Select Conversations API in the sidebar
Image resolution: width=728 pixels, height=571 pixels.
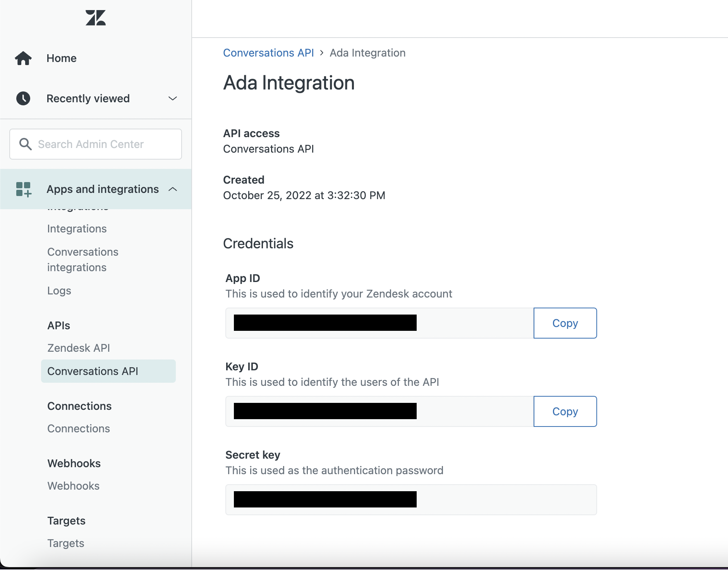(x=93, y=371)
